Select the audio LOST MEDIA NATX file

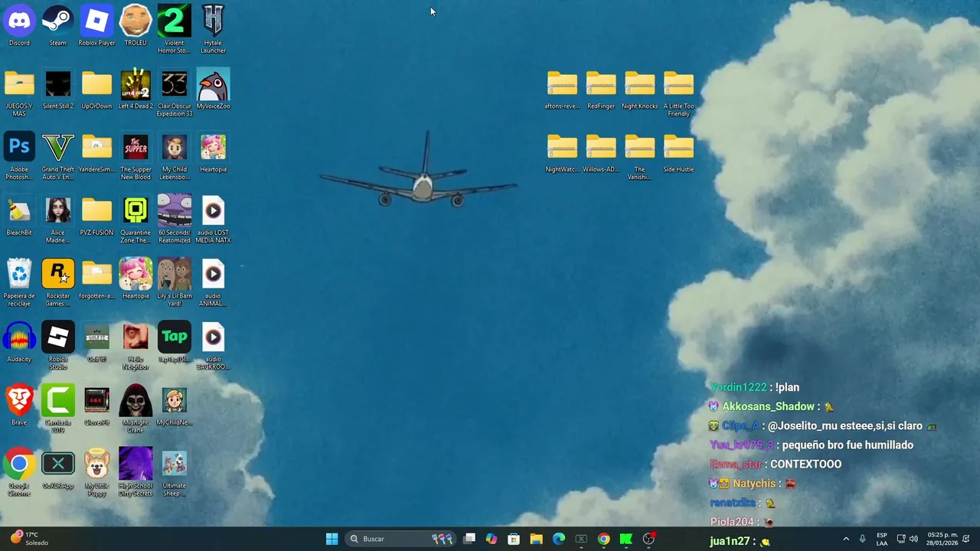click(213, 220)
